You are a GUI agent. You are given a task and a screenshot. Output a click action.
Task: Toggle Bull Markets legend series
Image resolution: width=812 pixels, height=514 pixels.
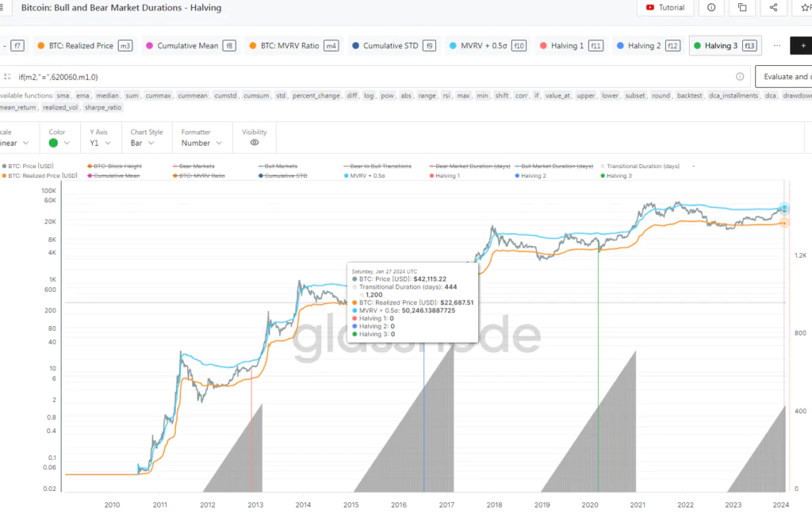tap(278, 167)
